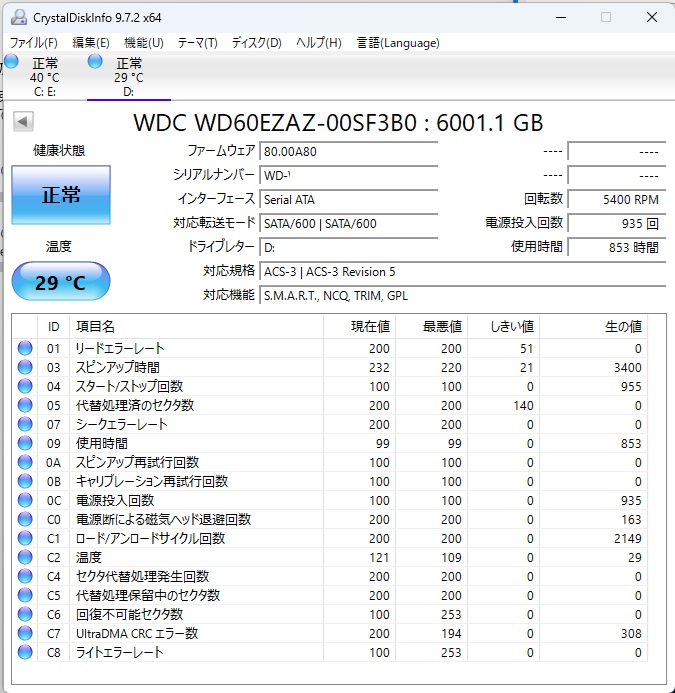Click the serial number field WD-
Viewport: 675px width, 693px height.
click(x=349, y=175)
